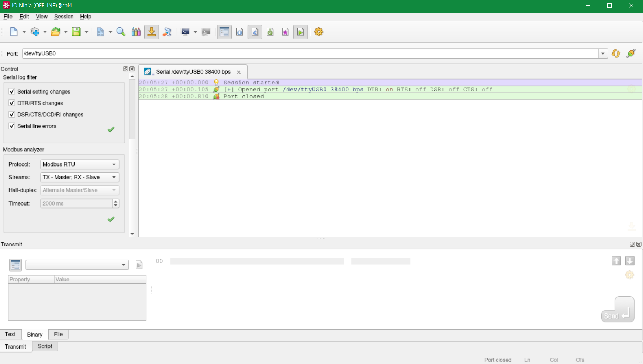The height and width of the screenshot is (364, 643).
Task: Open the new session dropdown arrow
Action: point(24,32)
